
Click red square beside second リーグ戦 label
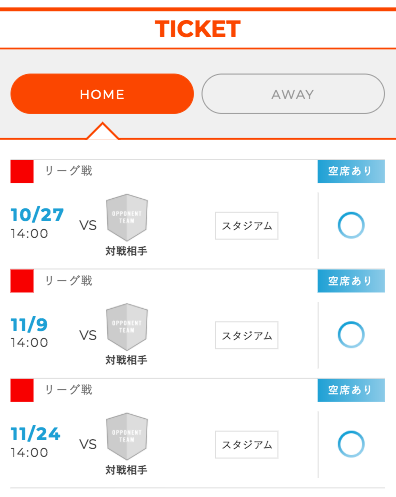tap(22, 281)
